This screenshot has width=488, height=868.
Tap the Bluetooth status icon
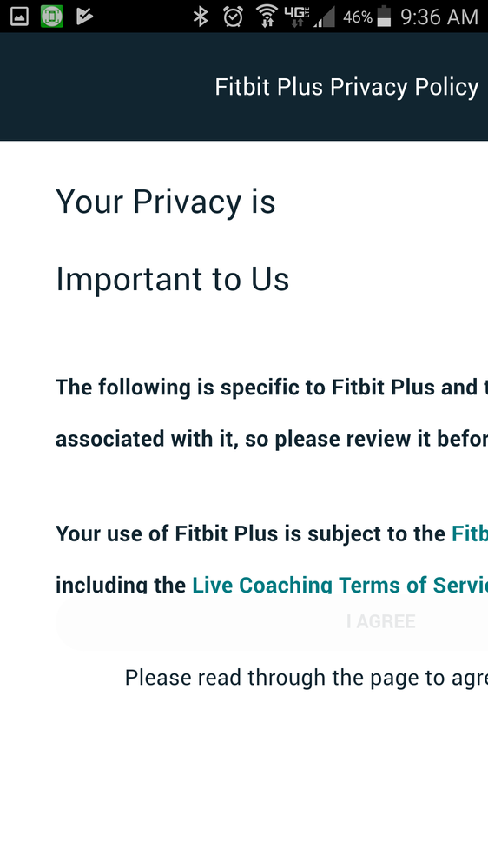[x=201, y=17]
